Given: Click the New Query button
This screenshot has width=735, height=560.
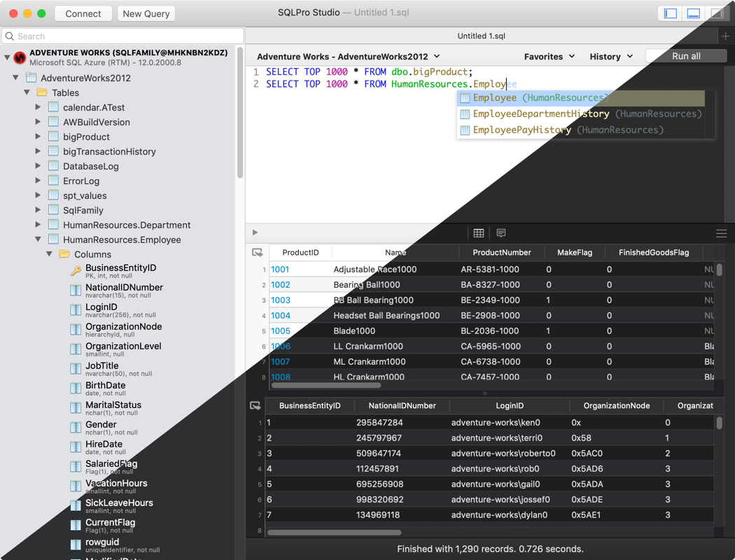Looking at the screenshot, I should pos(146,13).
